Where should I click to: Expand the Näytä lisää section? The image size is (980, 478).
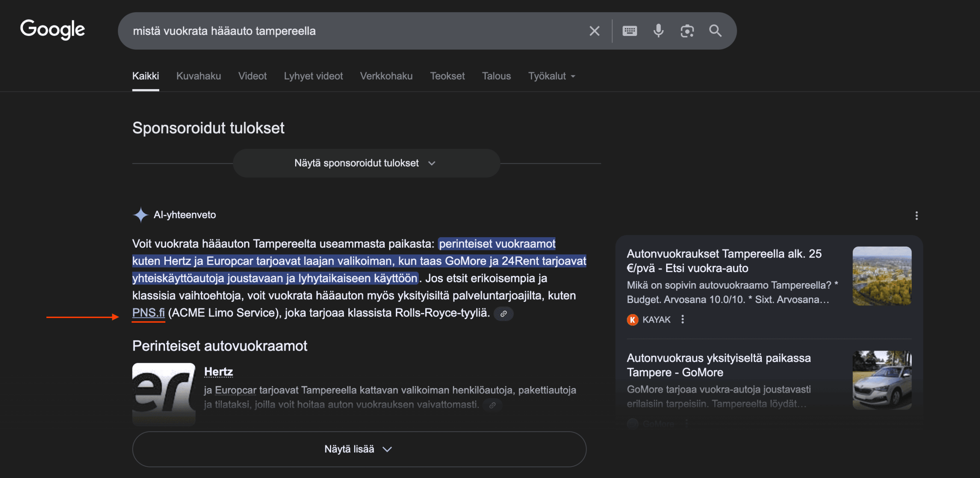(358, 449)
